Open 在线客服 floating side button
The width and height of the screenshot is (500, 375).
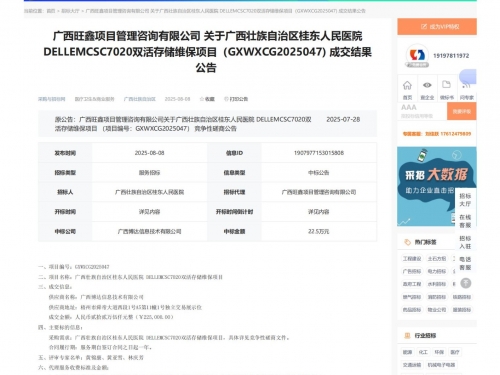pyautogui.click(x=465, y=221)
